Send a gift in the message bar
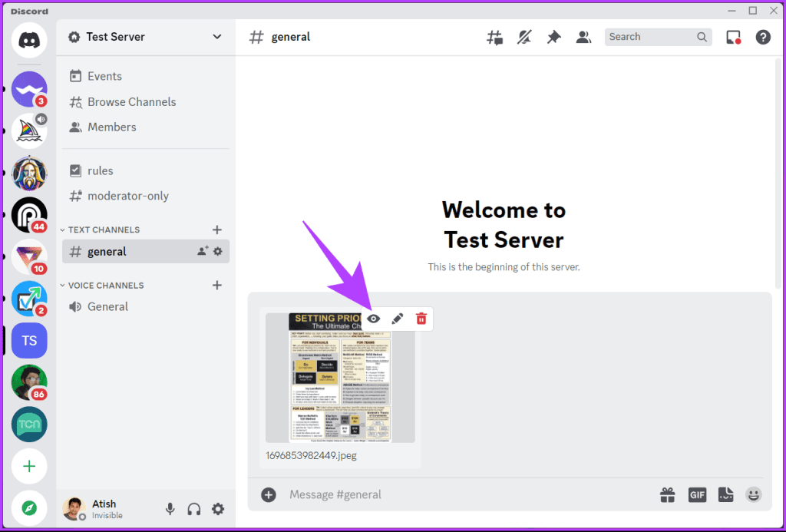The width and height of the screenshot is (786, 532). click(x=668, y=494)
